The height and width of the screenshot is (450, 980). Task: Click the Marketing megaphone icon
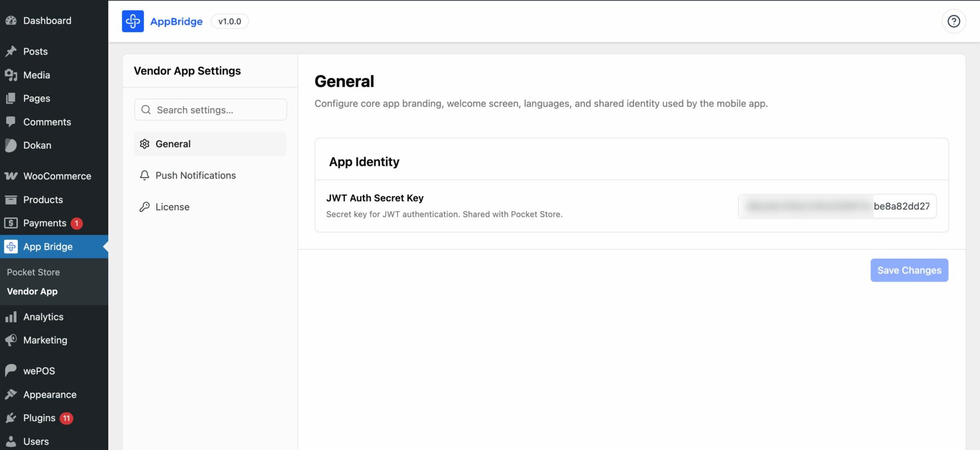point(11,340)
